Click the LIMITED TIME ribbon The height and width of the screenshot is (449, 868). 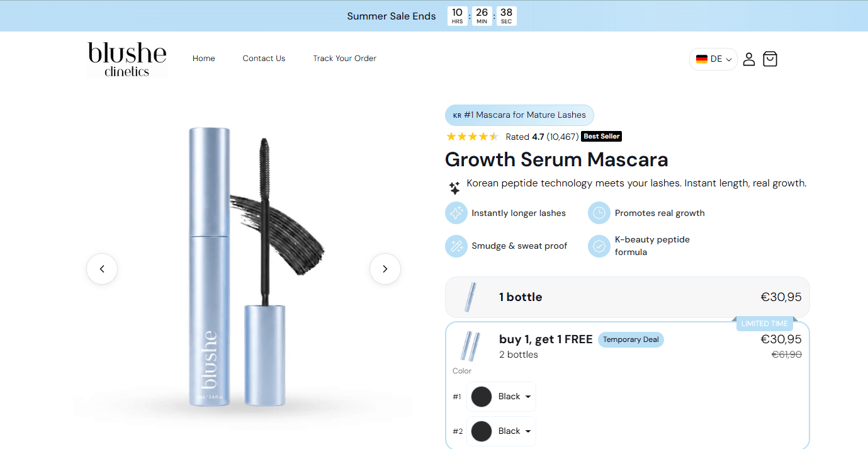(x=764, y=324)
